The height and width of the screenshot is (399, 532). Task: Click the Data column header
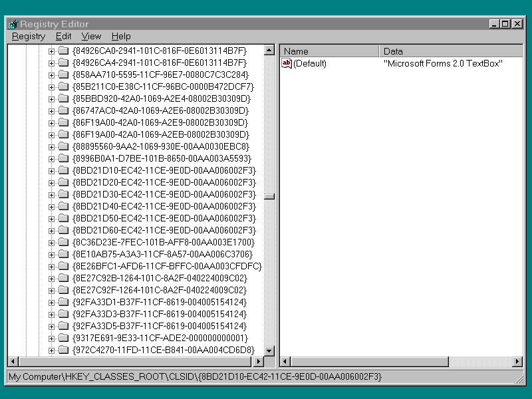point(451,51)
